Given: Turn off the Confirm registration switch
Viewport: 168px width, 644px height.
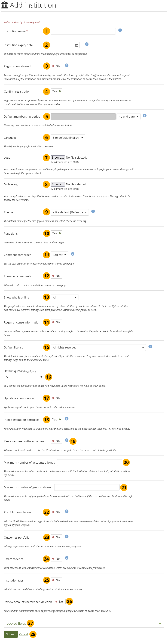Looking at the screenshot, I should coord(56,91).
